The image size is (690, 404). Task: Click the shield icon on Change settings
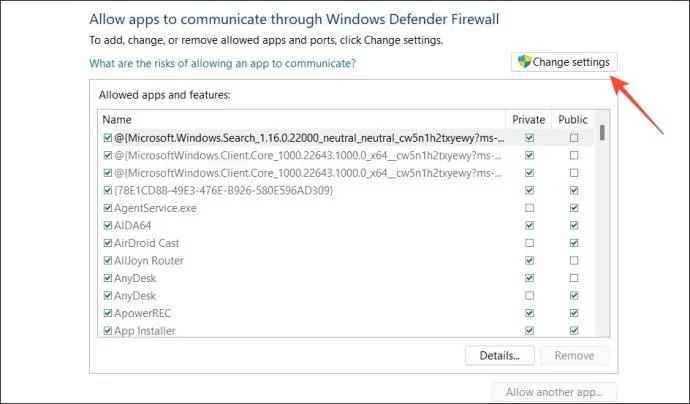[x=525, y=62]
